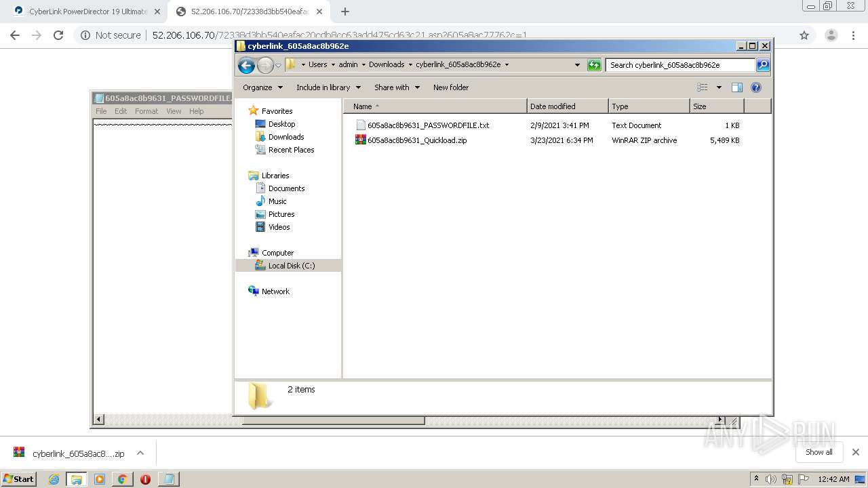This screenshot has height=488, width=868.
Task: Go back in Chrome
Action: click(15, 35)
